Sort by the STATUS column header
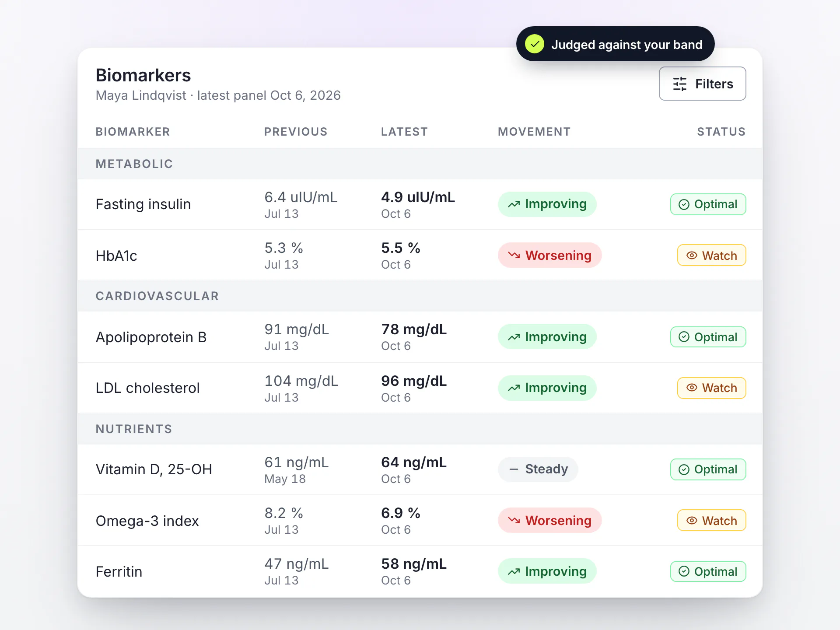 (x=721, y=132)
